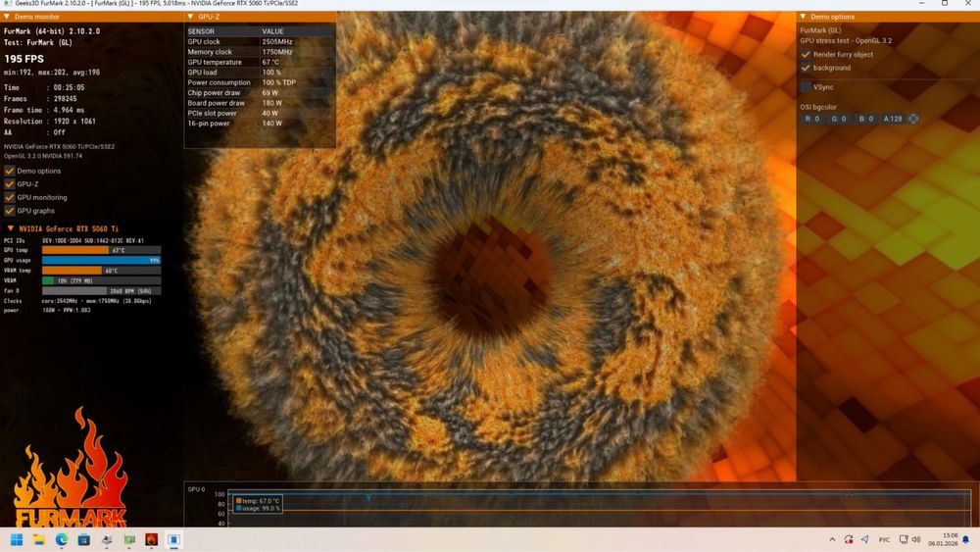Click the sync tray icon with red dot
This screenshot has width=980, height=552.
848,539
